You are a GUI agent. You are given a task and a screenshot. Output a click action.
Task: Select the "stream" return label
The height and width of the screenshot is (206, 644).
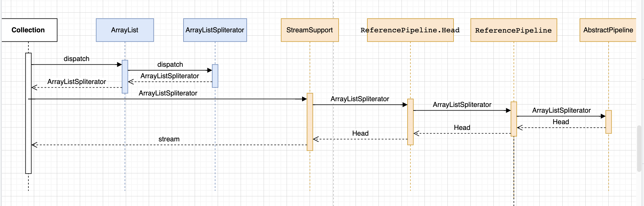coord(169,139)
